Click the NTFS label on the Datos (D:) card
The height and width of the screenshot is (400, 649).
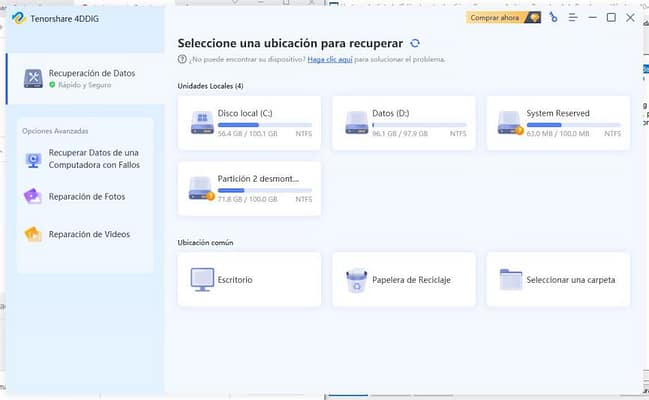[x=458, y=134]
